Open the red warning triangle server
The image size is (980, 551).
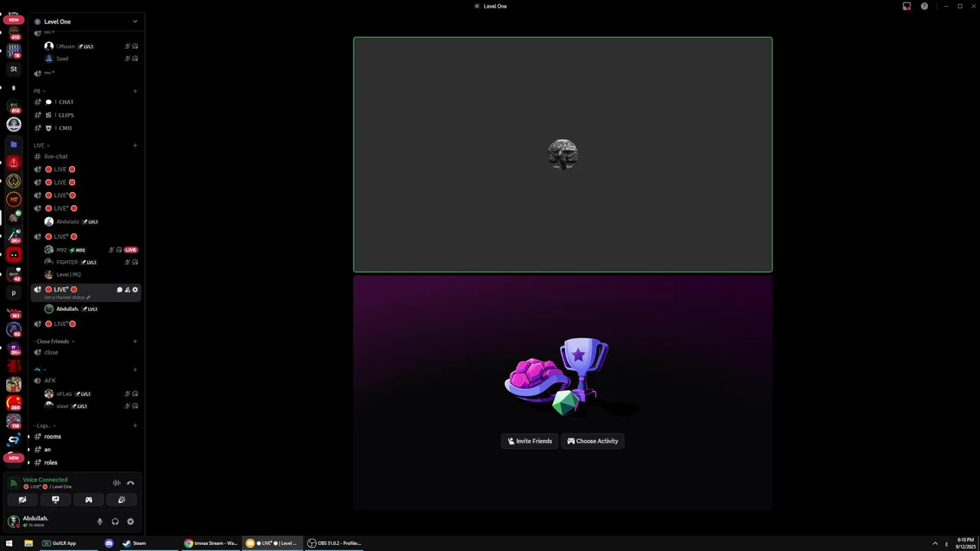[x=13, y=162]
